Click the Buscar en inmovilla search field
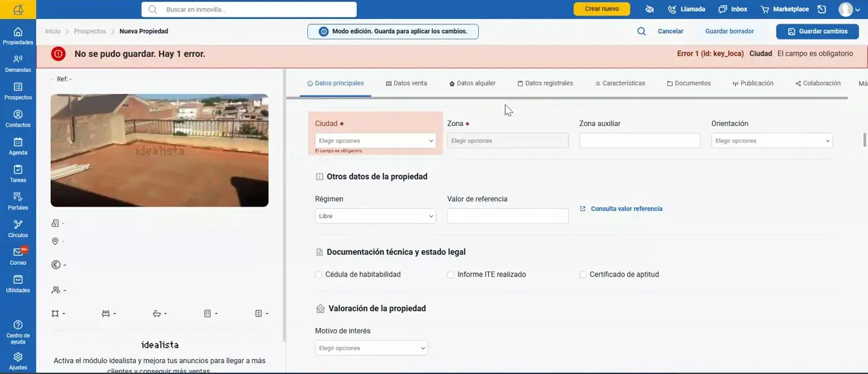 (x=249, y=9)
